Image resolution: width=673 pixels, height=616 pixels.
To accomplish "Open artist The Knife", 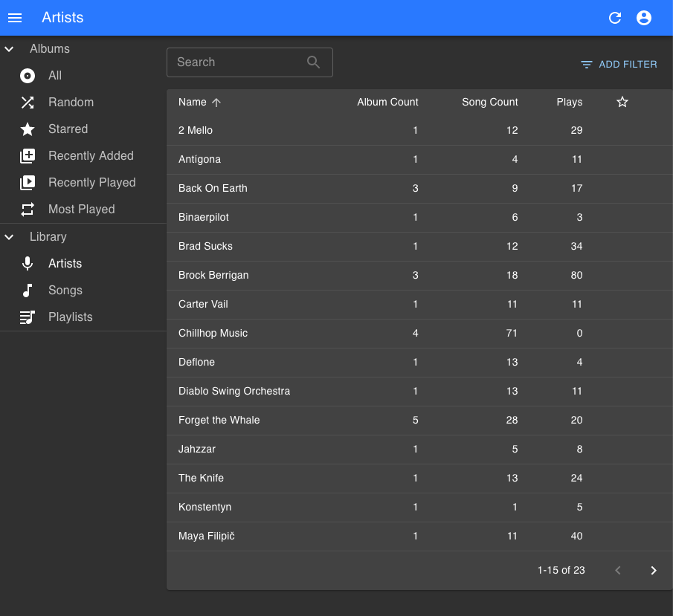I will tap(419, 478).
